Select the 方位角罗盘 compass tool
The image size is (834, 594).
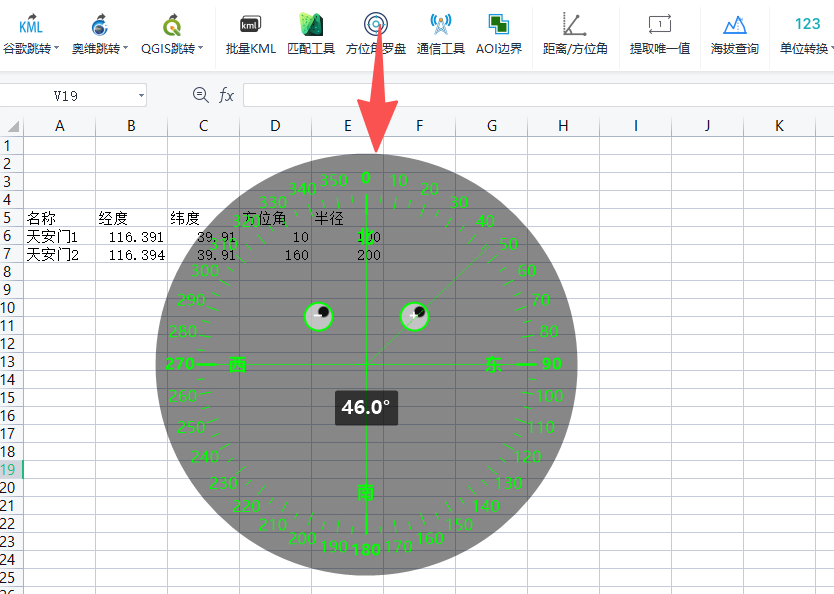pos(376,34)
